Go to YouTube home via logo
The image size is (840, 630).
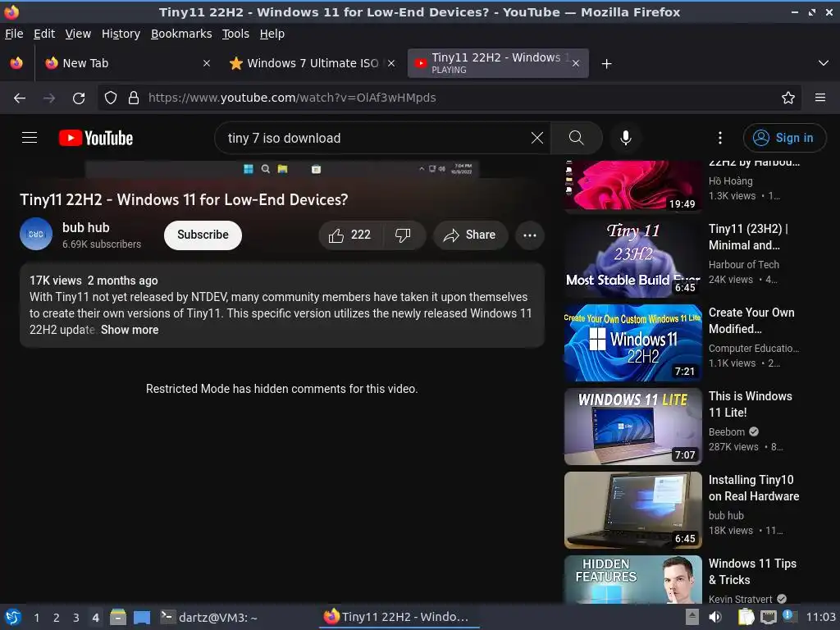[x=96, y=138]
